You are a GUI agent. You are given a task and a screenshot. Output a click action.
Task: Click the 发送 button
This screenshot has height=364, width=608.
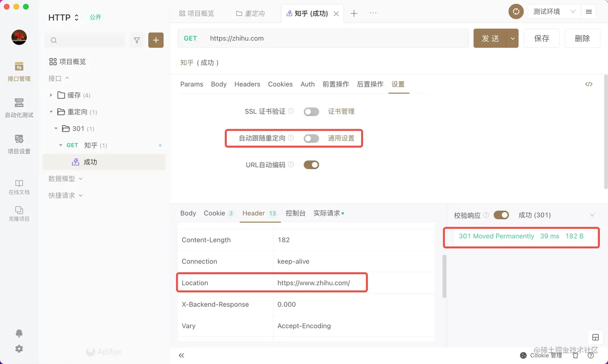490,39
